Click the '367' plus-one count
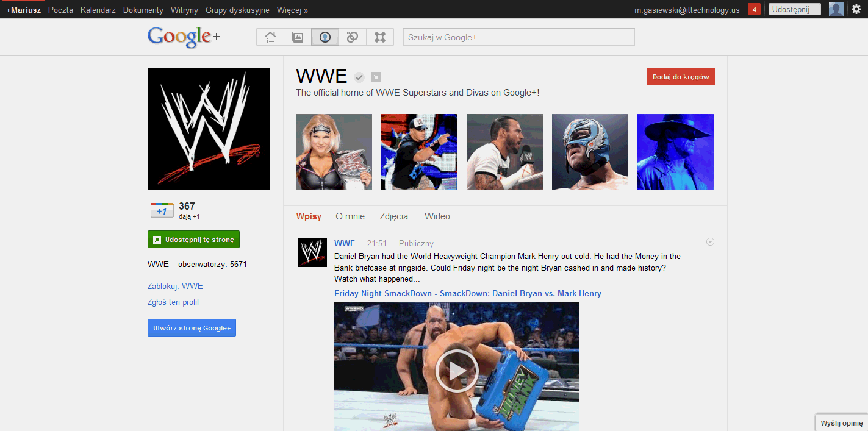Screen dimensions: 868x431 [x=187, y=206]
